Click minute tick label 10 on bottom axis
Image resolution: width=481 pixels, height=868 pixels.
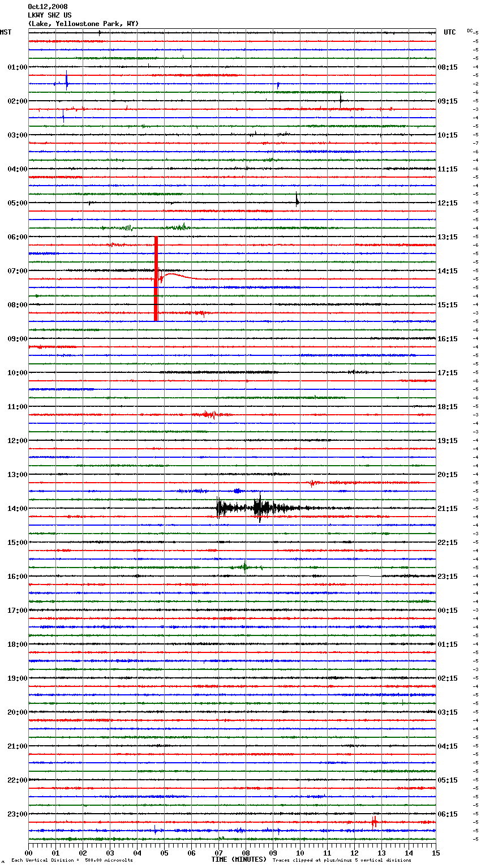click(x=300, y=853)
